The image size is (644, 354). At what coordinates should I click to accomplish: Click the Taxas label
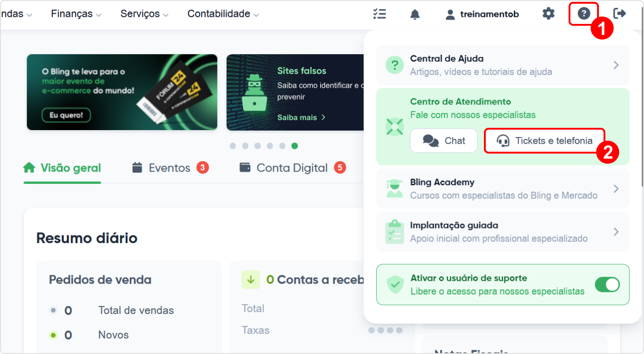pos(256,330)
